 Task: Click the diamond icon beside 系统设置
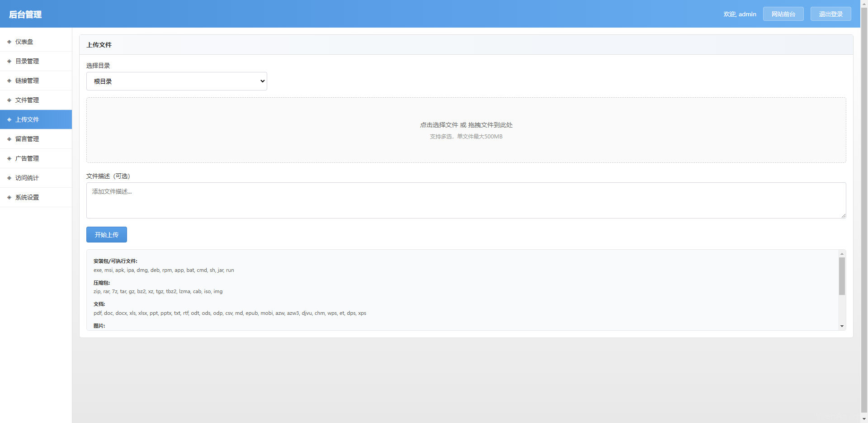click(x=9, y=197)
